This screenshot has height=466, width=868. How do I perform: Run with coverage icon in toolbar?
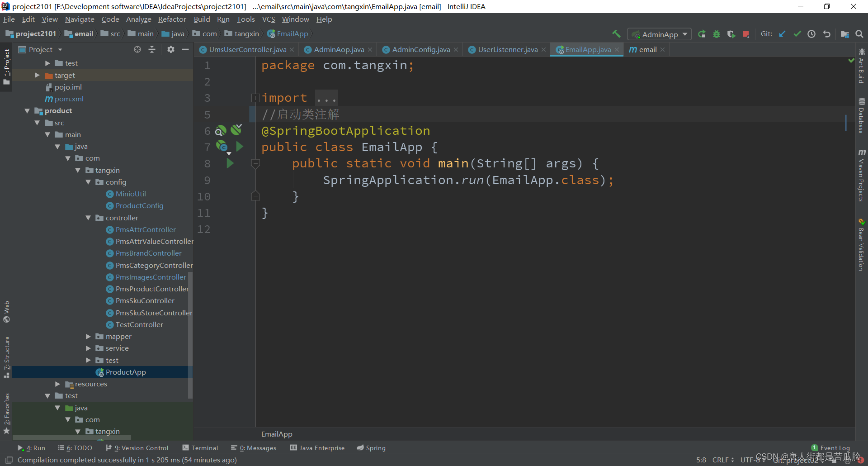731,34
